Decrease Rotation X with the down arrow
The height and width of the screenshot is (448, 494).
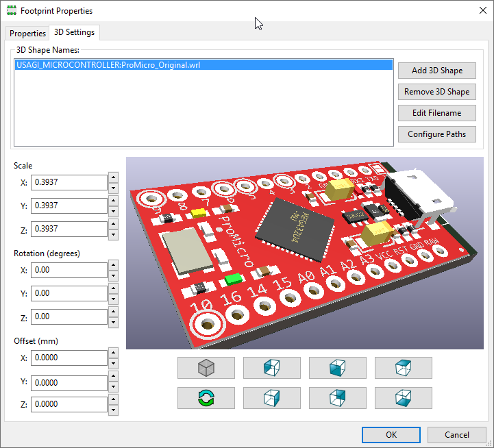114,275
